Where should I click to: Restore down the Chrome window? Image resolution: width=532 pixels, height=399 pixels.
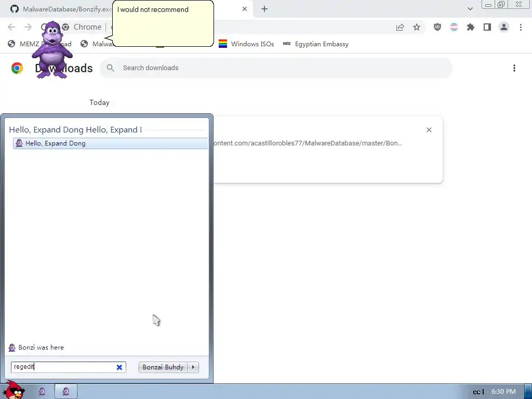[x=501, y=4]
